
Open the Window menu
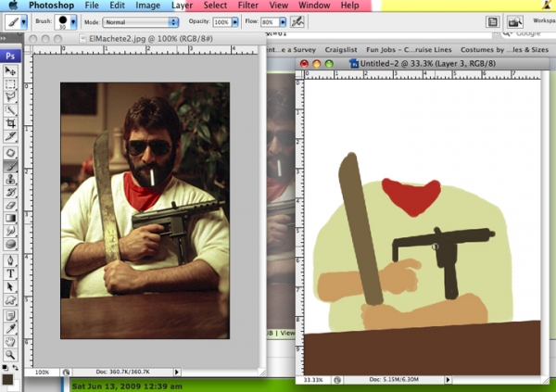[x=314, y=6]
